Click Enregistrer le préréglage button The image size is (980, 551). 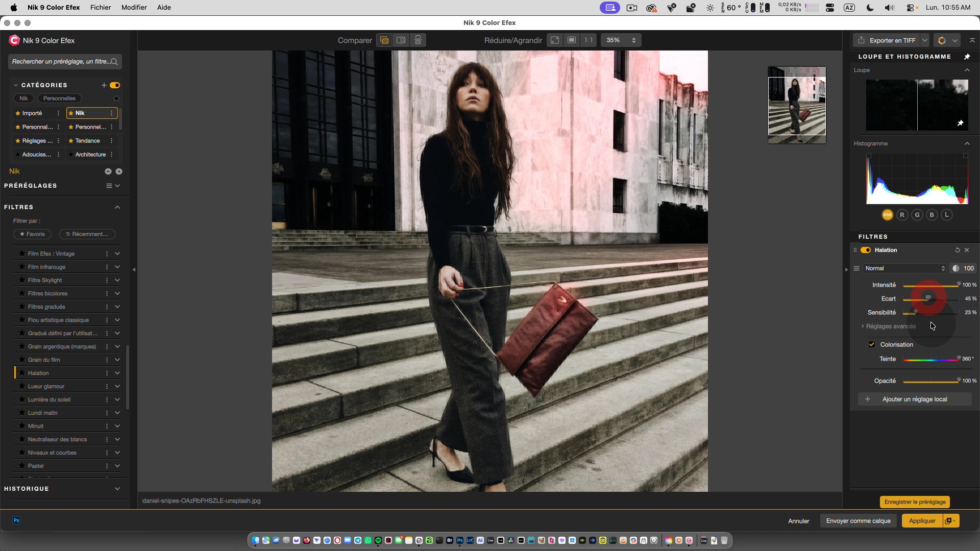pos(915,502)
